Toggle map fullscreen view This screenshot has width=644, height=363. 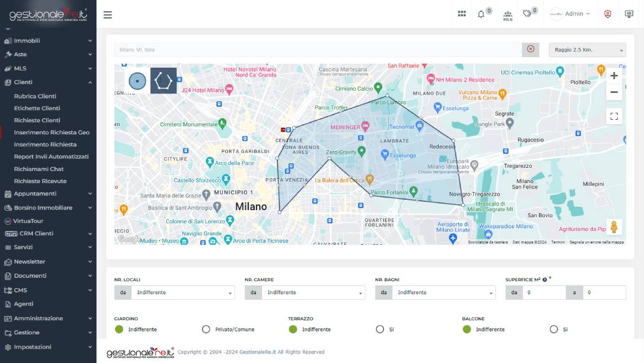(x=614, y=117)
